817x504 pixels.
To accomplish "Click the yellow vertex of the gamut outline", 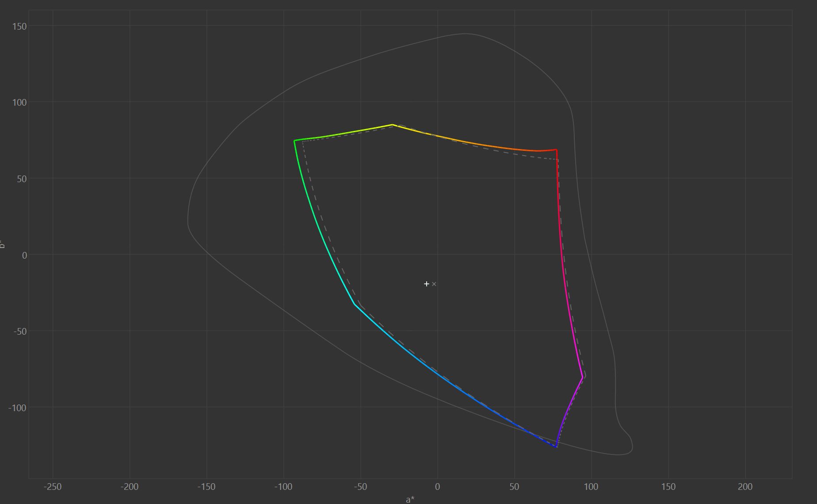I will pos(393,125).
